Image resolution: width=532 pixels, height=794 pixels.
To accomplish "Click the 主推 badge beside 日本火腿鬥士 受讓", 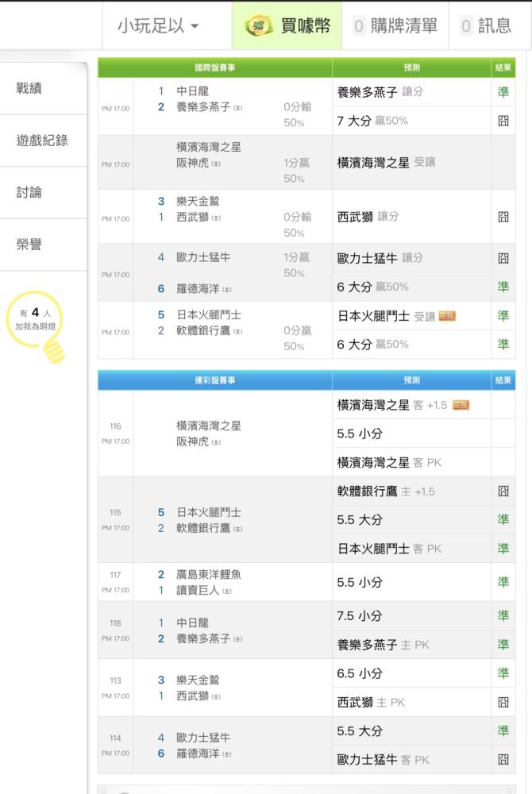I will tap(447, 317).
